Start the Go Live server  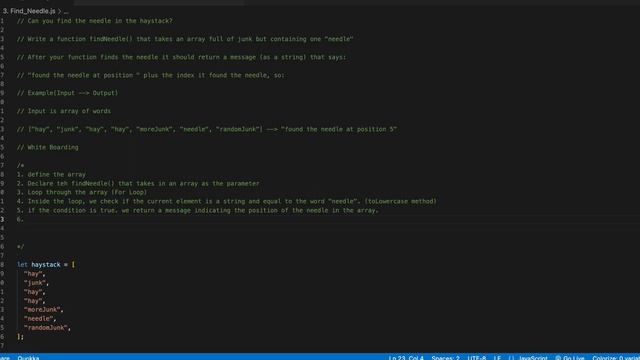[570, 358]
